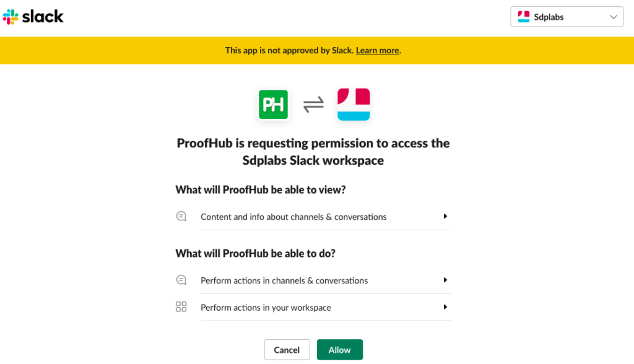Screen dimensions: 634x364
Task: Click Allow to grant ProofHub access
Action: pos(339,349)
